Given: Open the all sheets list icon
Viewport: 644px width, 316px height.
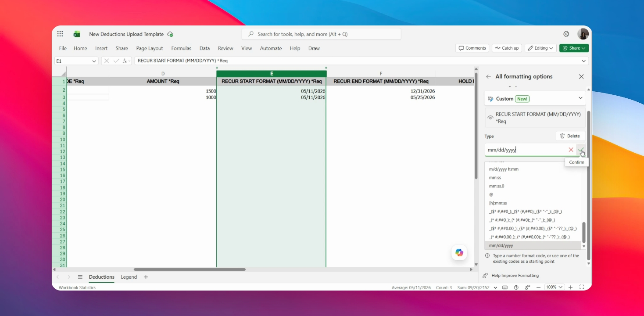Looking at the screenshot, I should click(x=80, y=277).
